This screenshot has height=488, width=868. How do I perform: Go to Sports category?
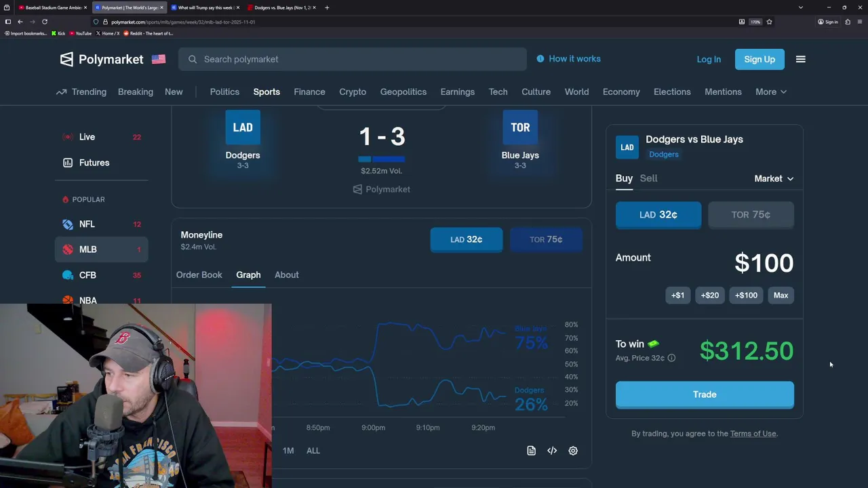click(x=267, y=91)
